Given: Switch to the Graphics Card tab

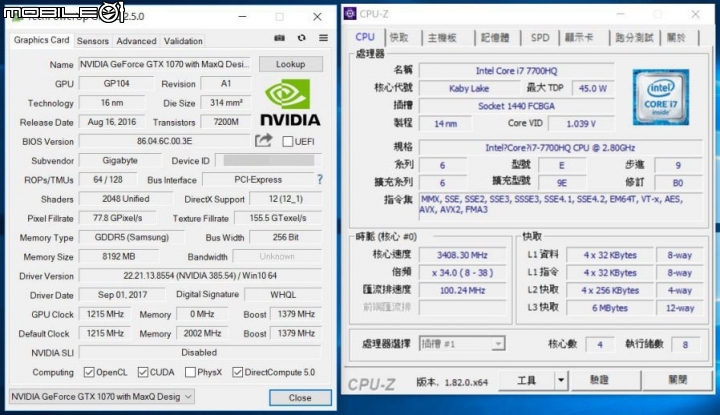Looking at the screenshot, I should coord(41,40).
